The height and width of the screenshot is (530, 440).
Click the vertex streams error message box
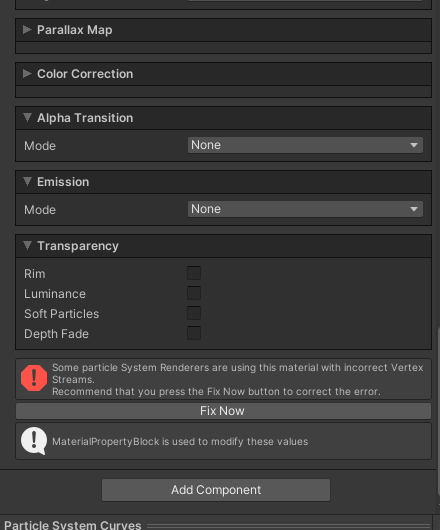point(223,379)
